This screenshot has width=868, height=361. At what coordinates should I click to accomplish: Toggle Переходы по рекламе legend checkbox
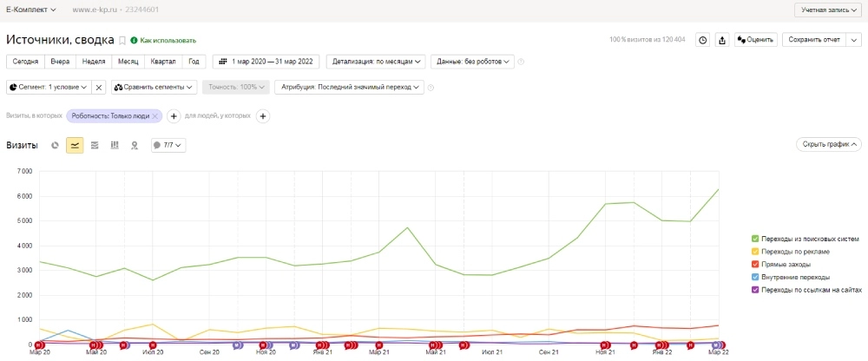coord(755,252)
